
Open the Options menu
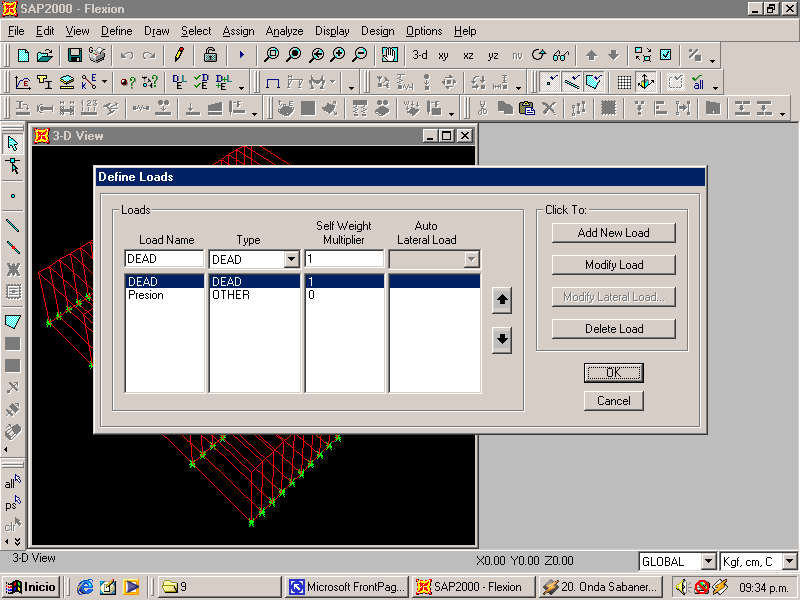(424, 31)
